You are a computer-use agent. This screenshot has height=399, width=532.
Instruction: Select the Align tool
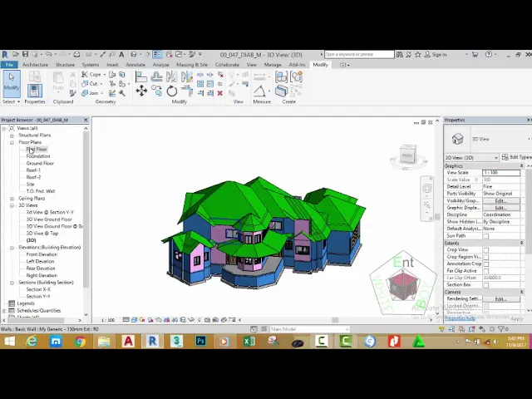click(x=140, y=76)
